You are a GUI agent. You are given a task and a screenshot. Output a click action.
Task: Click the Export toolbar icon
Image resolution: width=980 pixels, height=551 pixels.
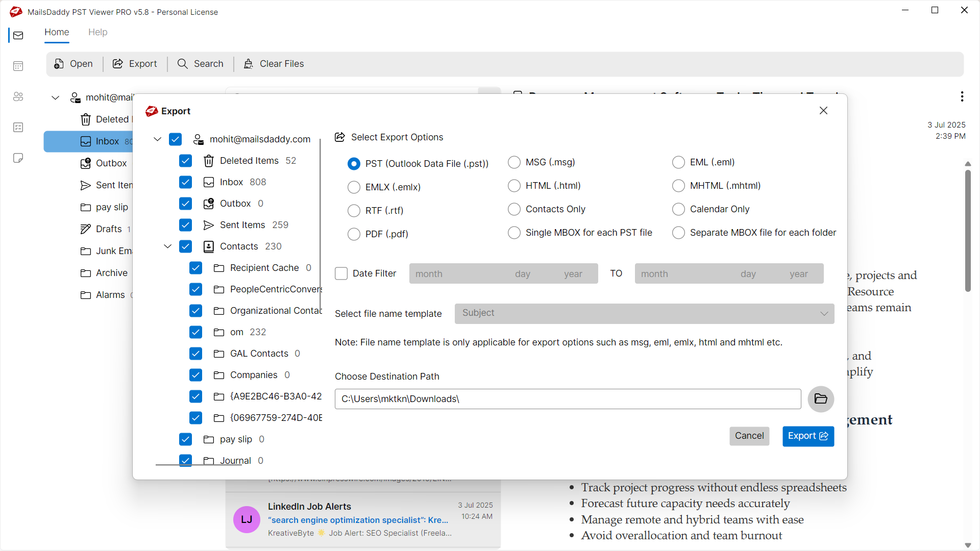118,64
